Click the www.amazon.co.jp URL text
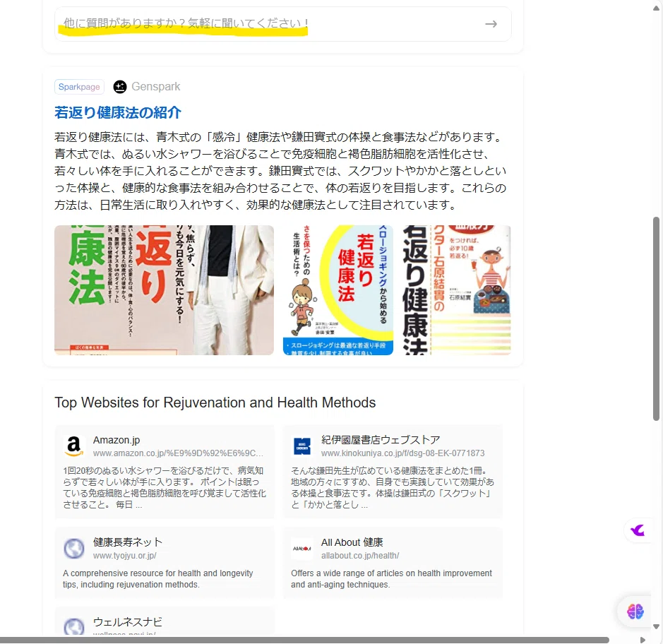 click(178, 453)
